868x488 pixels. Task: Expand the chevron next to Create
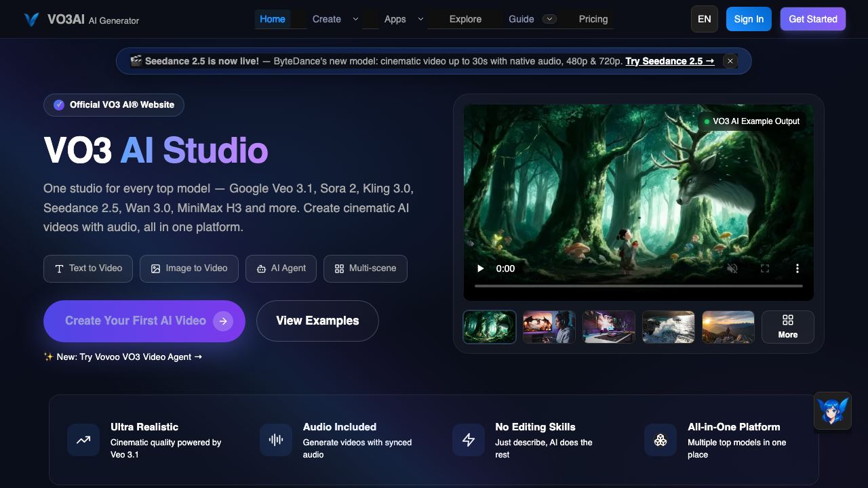[x=355, y=19]
